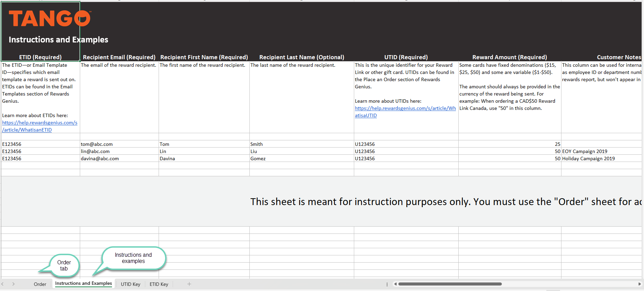644x291 pixels.
Task: Select the Davina first name cell
Action: [204, 159]
